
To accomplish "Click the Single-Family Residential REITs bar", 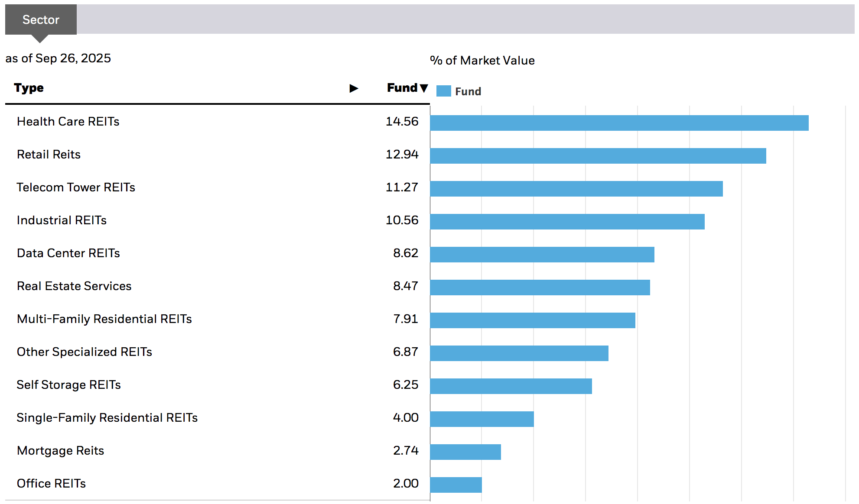I will [x=482, y=419].
